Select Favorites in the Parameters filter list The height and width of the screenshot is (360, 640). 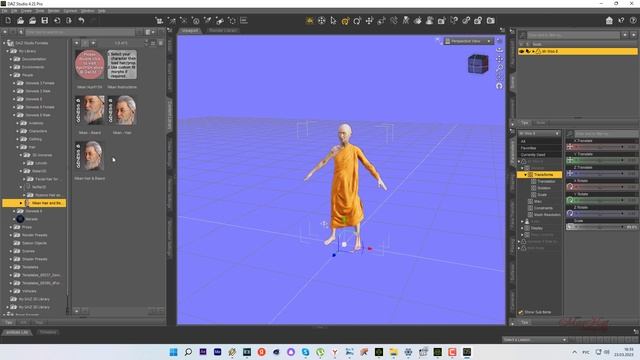click(x=539, y=148)
